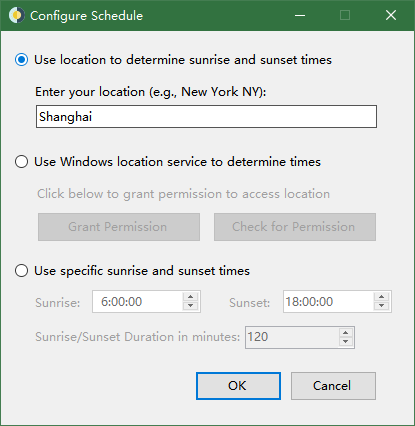Increase Sunrise time with up arrow
Viewport: 415px width, 426px height.
(191, 297)
